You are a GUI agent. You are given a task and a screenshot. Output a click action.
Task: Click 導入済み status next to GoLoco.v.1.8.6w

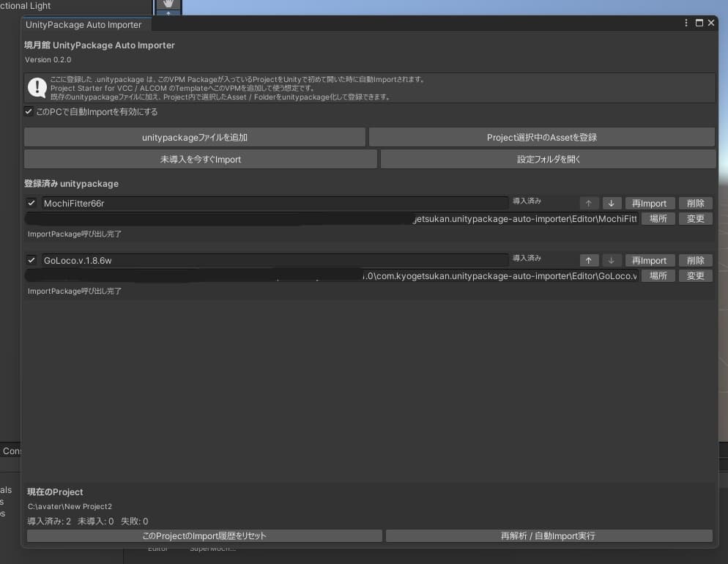pyautogui.click(x=527, y=258)
